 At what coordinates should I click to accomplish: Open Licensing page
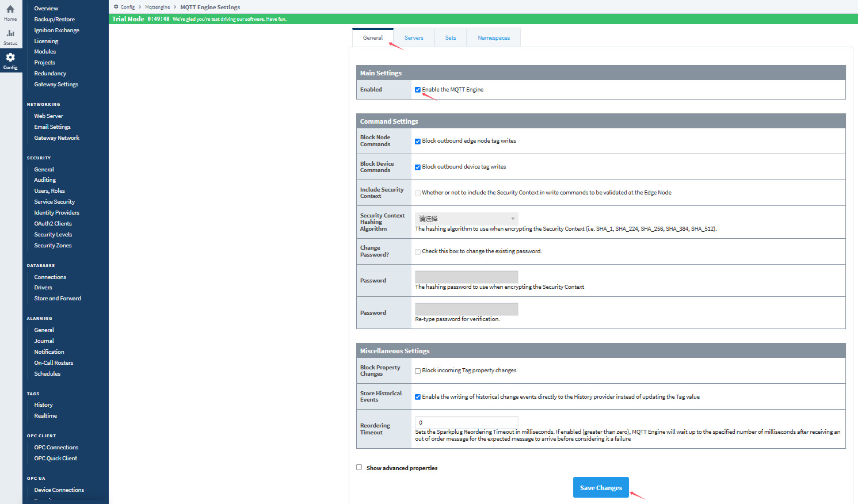(46, 41)
